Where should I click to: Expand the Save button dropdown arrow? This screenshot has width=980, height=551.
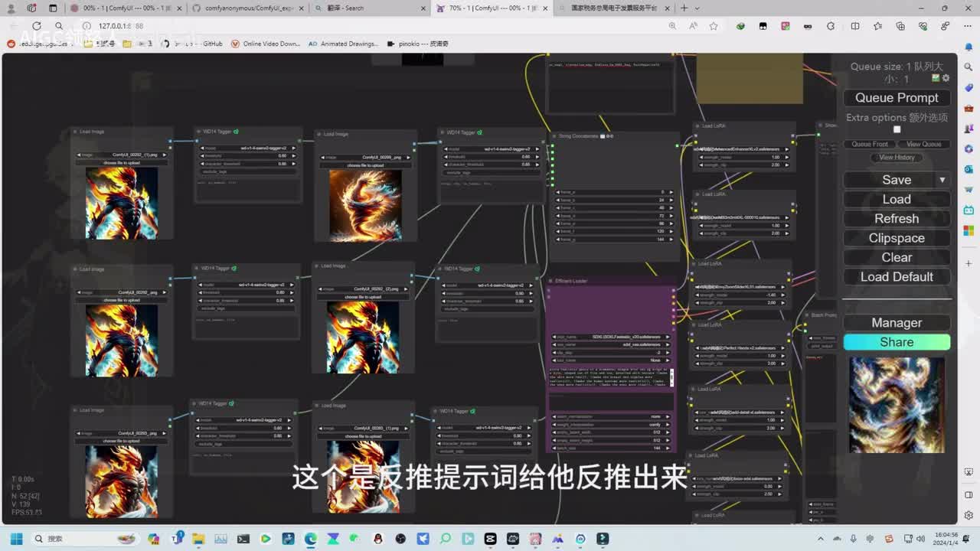pyautogui.click(x=942, y=180)
